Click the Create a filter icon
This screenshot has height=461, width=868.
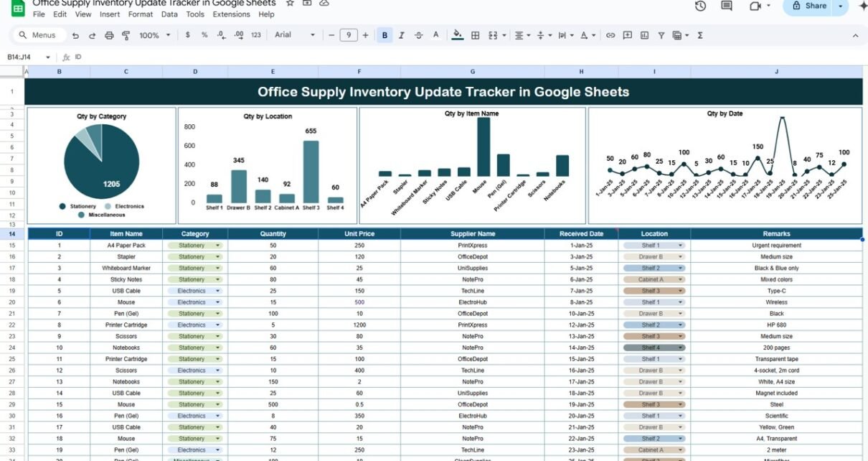[x=661, y=35]
